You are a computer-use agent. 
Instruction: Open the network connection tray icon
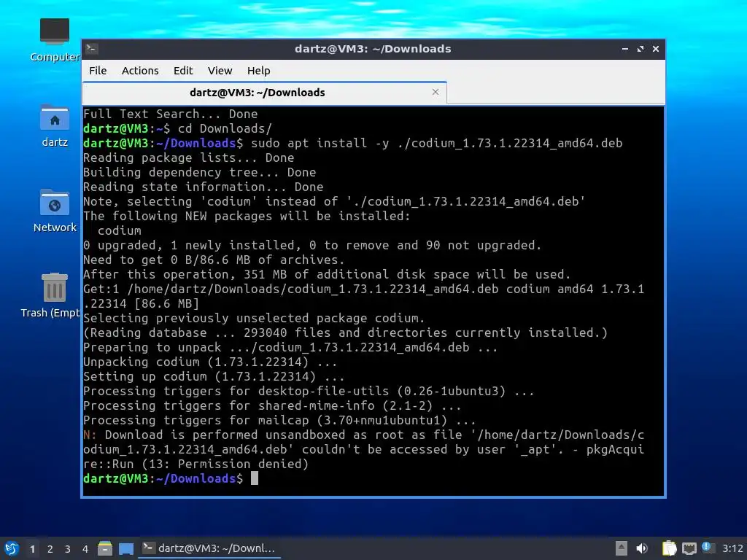coord(689,548)
